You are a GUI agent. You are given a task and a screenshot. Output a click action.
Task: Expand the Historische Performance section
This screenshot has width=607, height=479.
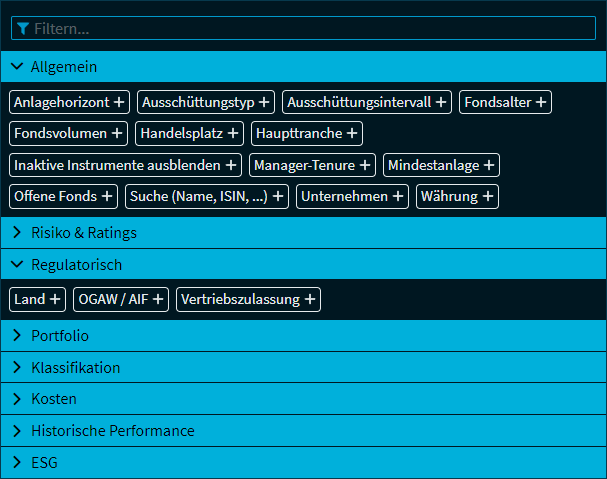click(x=17, y=431)
